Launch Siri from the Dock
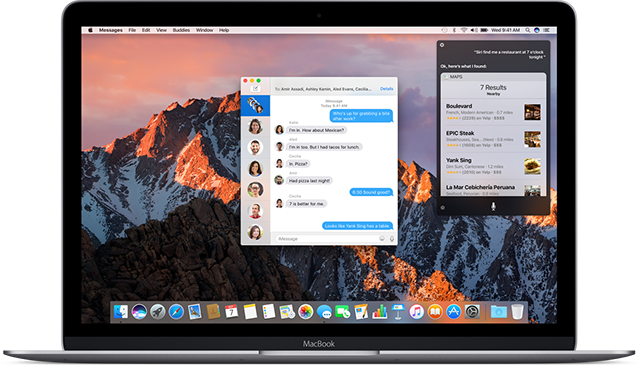The image size is (640, 366). click(139, 312)
